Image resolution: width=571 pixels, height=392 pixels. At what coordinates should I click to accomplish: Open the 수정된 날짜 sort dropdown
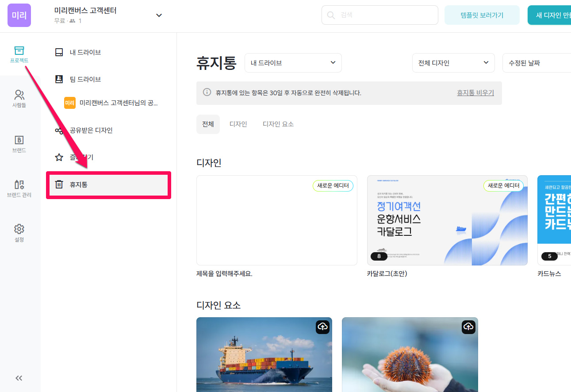tap(537, 63)
